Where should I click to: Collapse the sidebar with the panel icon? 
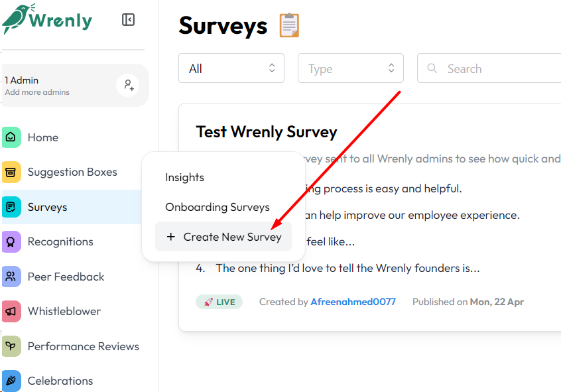click(x=128, y=20)
